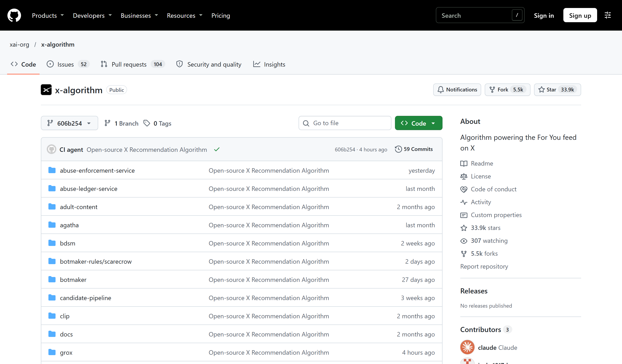Open the Insights tab
This screenshot has height=364, width=622.
click(x=269, y=64)
